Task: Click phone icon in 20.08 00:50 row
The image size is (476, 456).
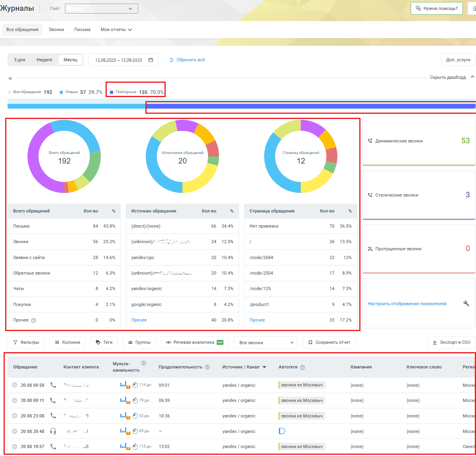Action: click(x=53, y=385)
